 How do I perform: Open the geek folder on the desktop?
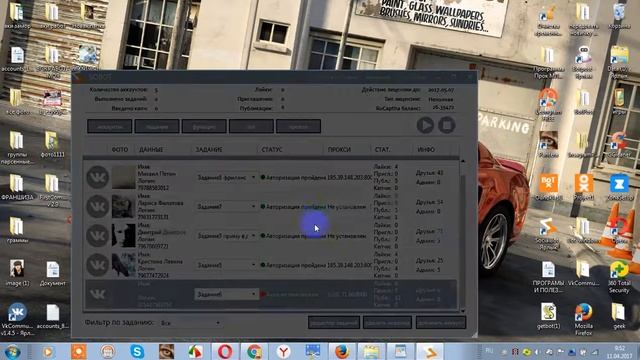619,316
